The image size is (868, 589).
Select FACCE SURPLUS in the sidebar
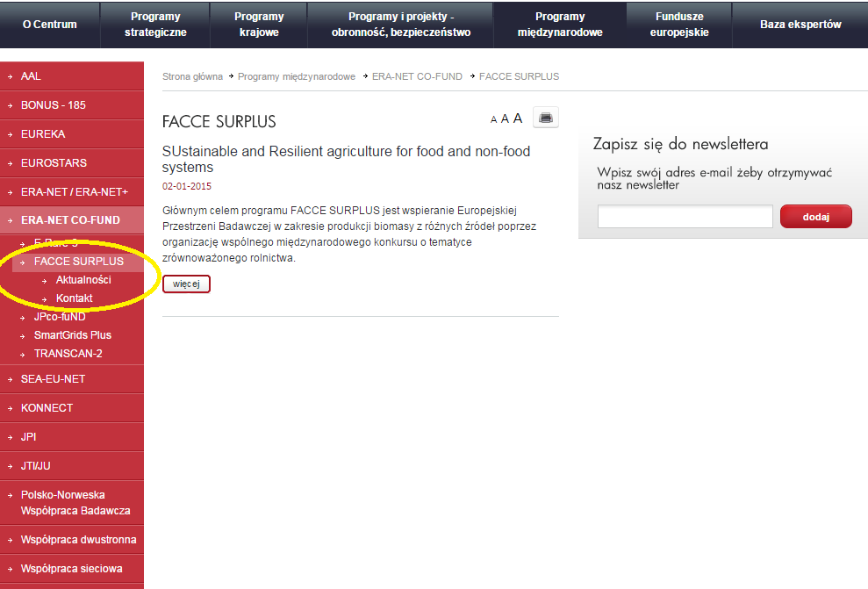pos(79,262)
